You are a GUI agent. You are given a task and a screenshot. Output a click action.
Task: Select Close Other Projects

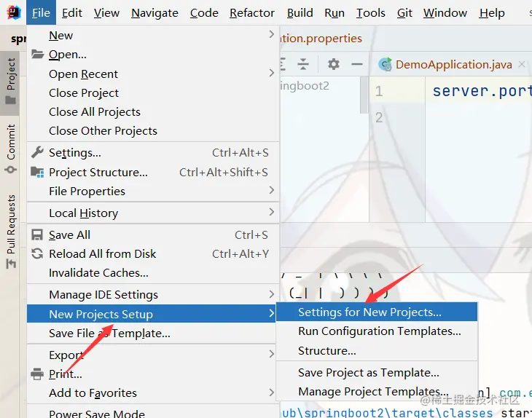click(x=153, y=131)
